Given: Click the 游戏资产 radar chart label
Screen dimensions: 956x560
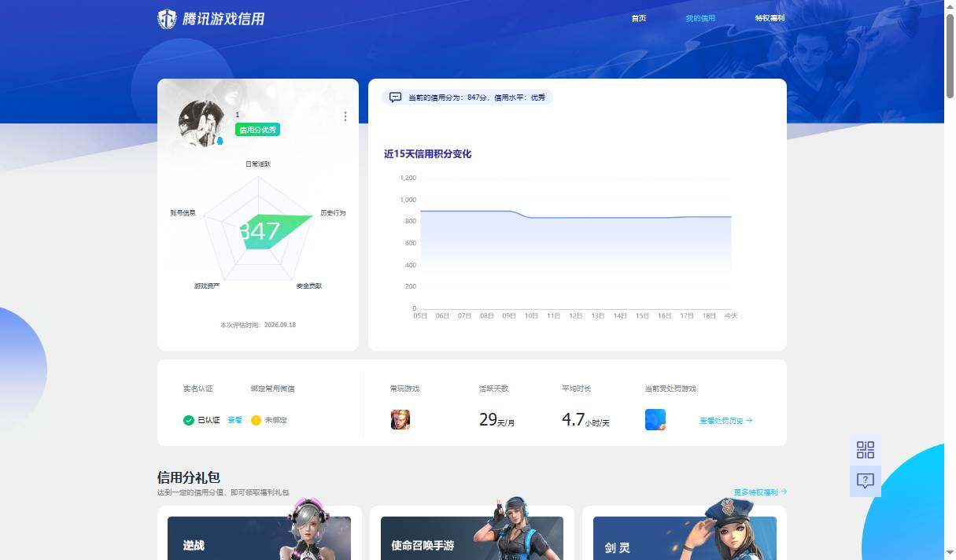Looking at the screenshot, I should click(x=207, y=286).
